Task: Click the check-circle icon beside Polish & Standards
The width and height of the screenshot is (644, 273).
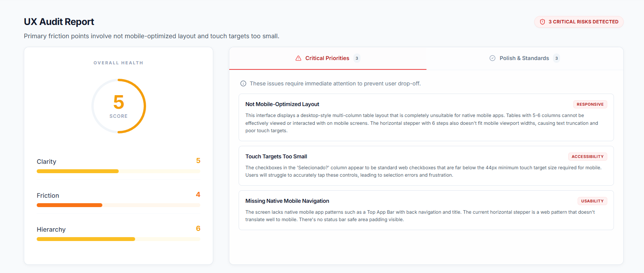Action: pyautogui.click(x=492, y=58)
